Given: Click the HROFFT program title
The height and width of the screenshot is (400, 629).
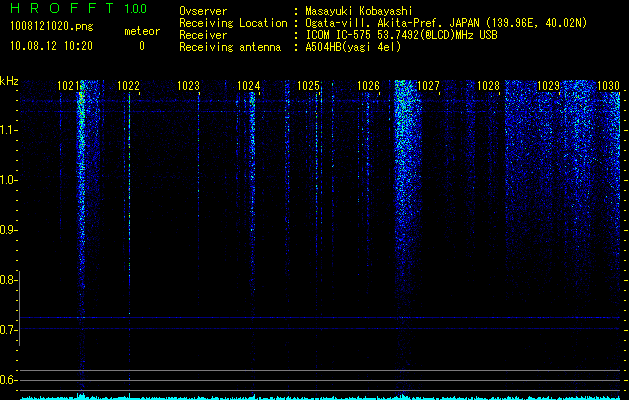Looking at the screenshot, I should (62, 8).
